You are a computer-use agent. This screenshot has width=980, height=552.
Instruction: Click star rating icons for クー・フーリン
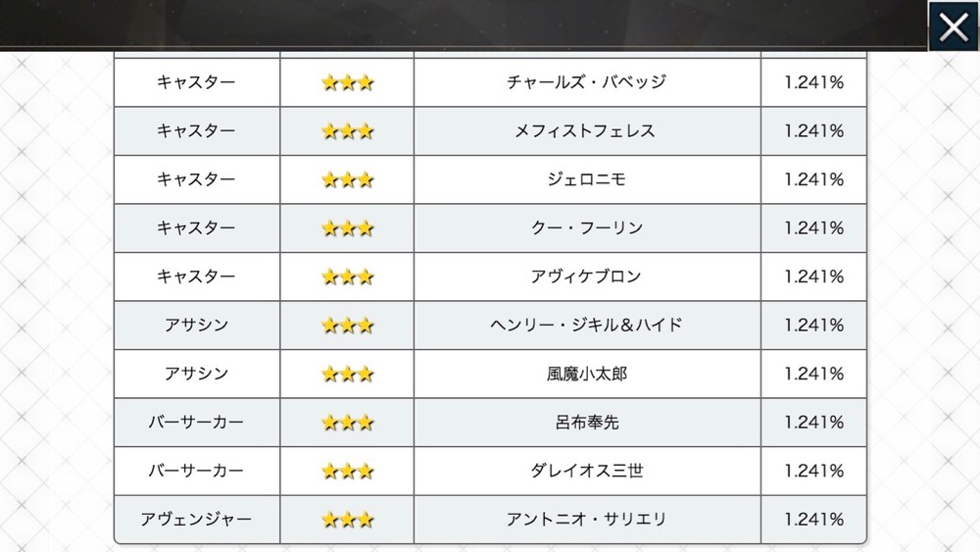click(348, 228)
